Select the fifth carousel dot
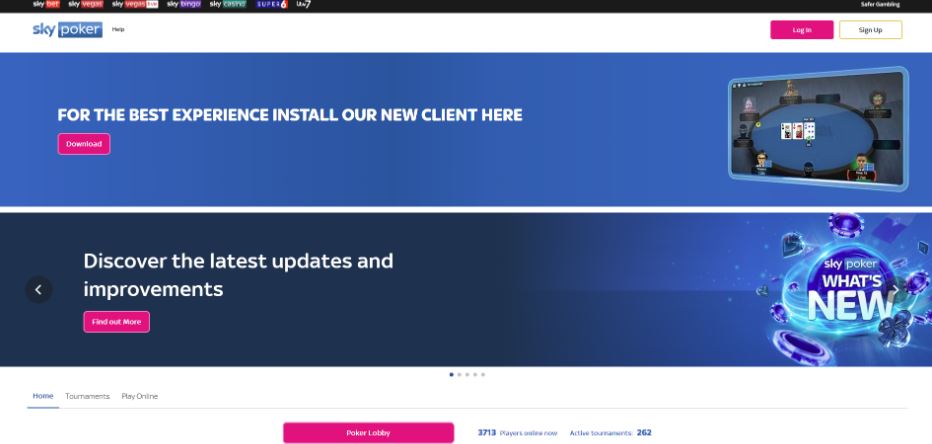Screen dimensions: 932x444 click(x=483, y=374)
